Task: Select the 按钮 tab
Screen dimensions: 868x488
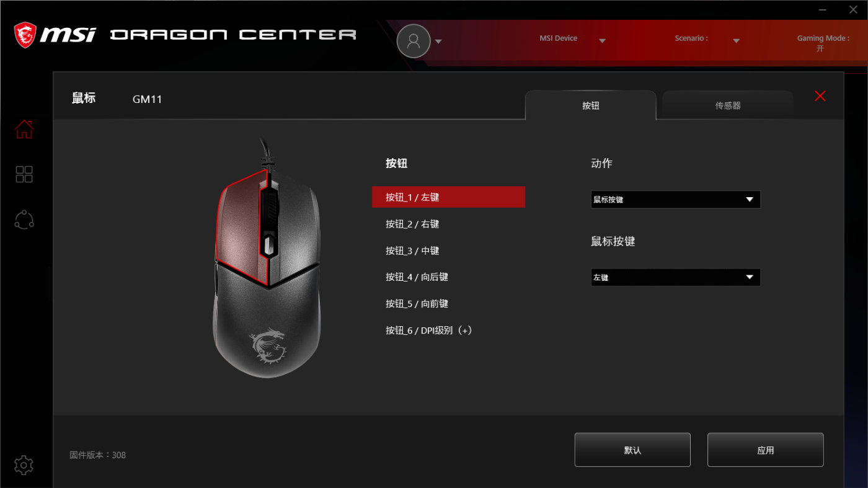Action: (591, 105)
